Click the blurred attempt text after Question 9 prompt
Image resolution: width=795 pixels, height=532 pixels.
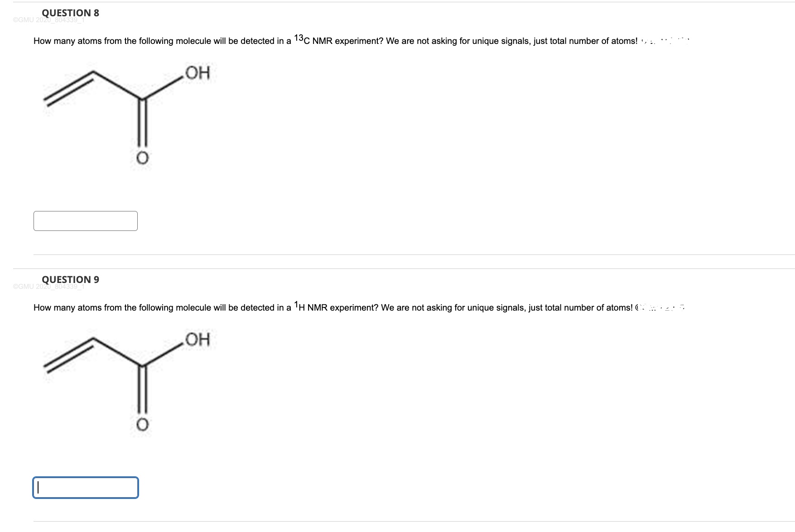pos(657,307)
